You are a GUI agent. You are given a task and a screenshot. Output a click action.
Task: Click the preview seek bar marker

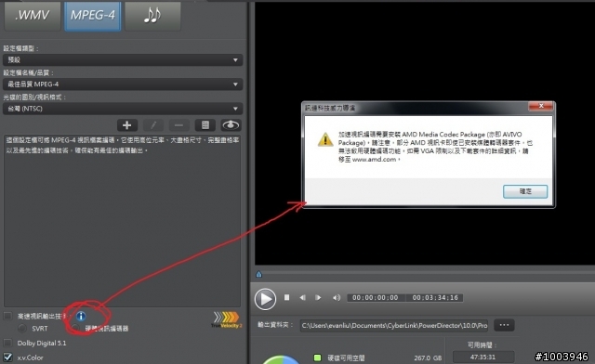258,274
